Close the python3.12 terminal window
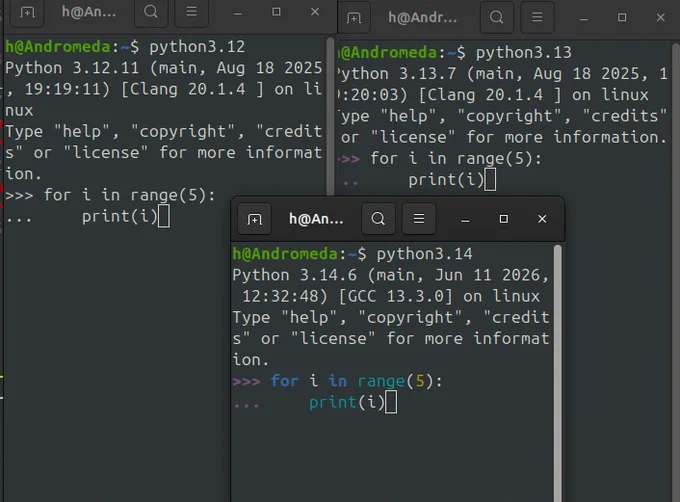This screenshot has width=680, height=502. 315,12
